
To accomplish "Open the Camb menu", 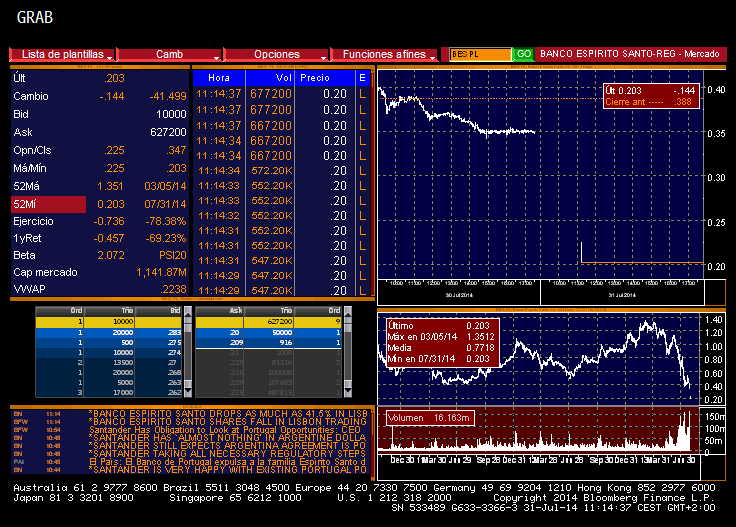I will 169,54.
